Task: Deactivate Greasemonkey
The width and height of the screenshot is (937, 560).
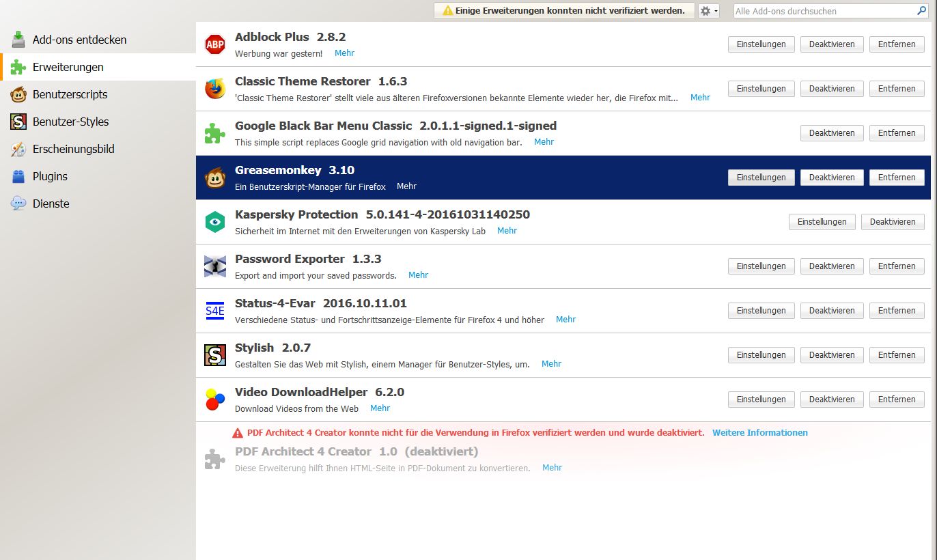Action: click(832, 178)
